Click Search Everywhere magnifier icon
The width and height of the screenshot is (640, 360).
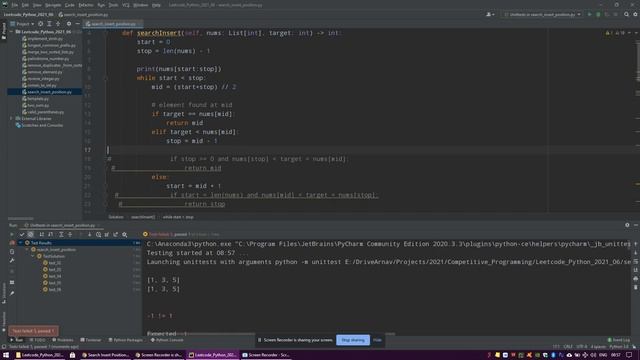coord(627,14)
